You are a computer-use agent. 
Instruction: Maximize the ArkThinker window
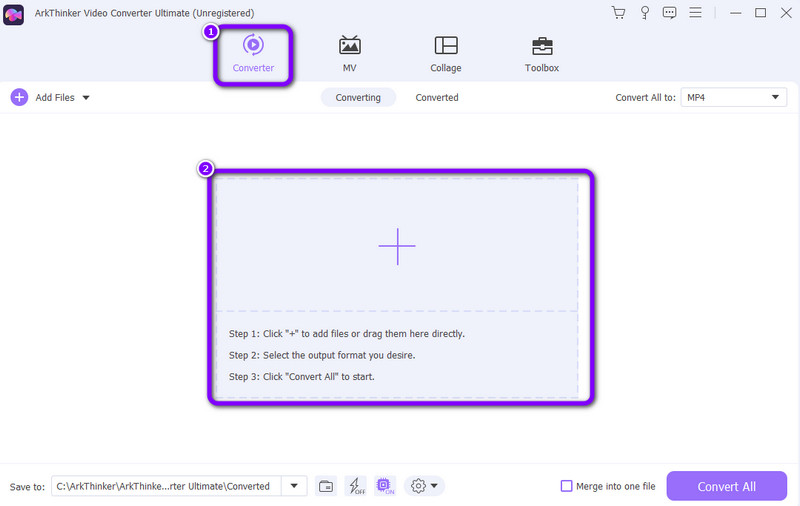[x=760, y=13]
